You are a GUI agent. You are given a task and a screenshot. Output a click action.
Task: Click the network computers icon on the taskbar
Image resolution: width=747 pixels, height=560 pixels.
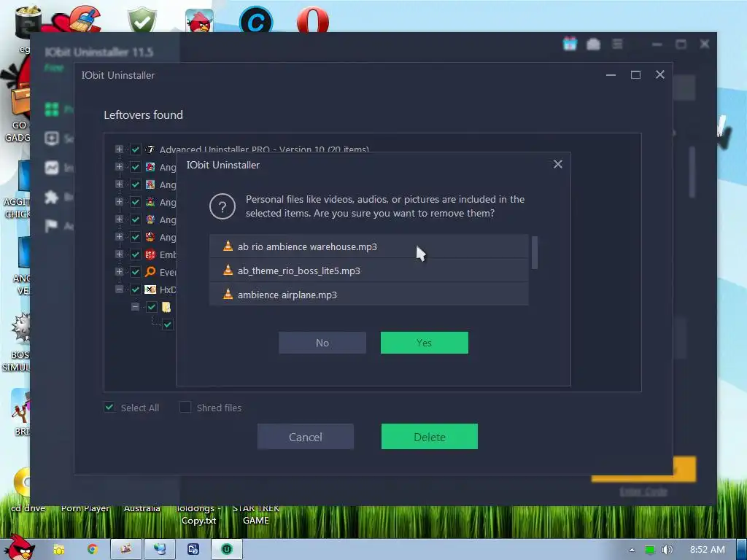pyautogui.click(x=160, y=550)
